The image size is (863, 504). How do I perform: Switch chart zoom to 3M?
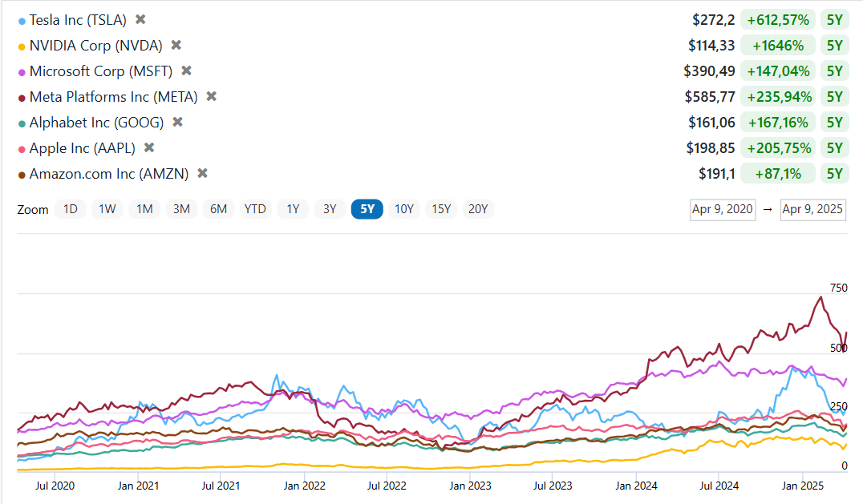(x=181, y=209)
